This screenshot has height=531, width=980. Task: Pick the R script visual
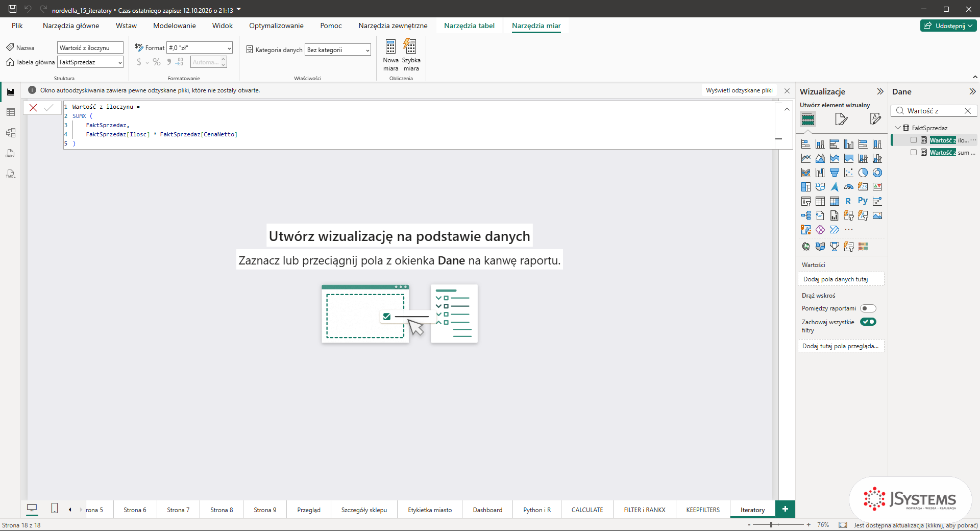[x=849, y=201]
